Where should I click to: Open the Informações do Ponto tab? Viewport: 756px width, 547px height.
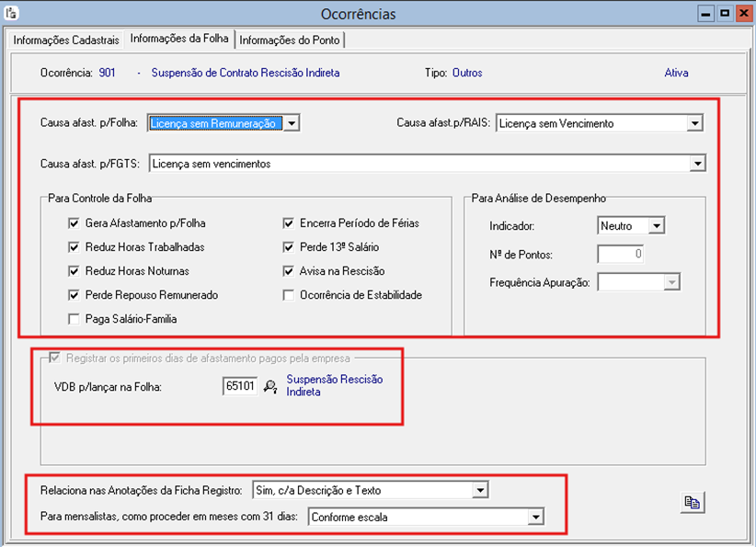point(290,40)
